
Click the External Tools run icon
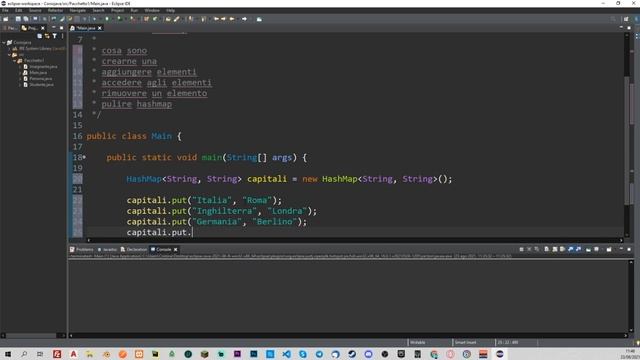coord(133,19)
